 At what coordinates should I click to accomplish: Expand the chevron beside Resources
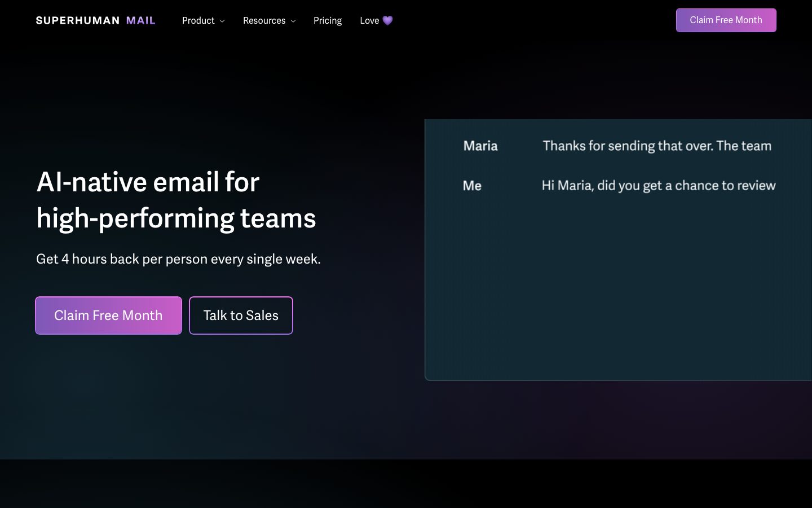(293, 21)
